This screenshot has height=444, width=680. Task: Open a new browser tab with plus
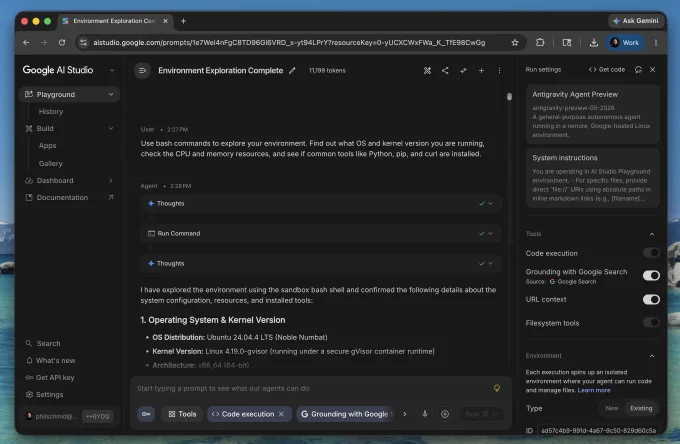(x=183, y=21)
